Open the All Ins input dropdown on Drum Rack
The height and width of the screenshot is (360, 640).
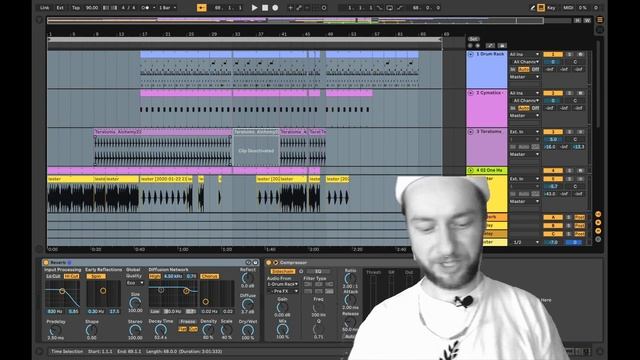[524, 54]
